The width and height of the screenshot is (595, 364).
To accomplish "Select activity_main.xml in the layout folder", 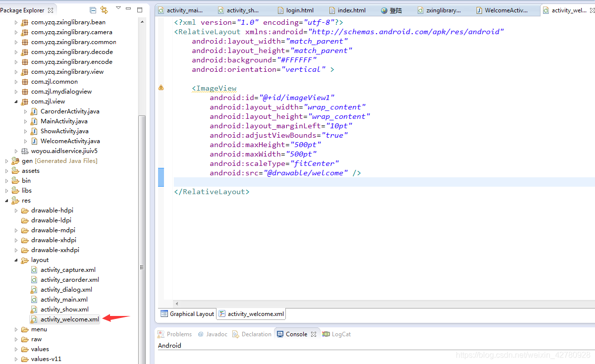I will (x=64, y=300).
